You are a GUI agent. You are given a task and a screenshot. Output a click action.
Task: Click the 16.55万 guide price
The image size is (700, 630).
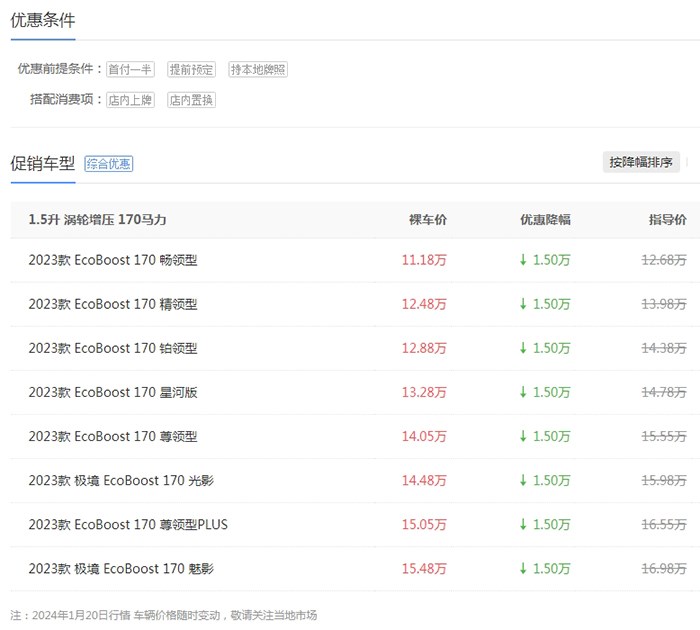point(664,524)
